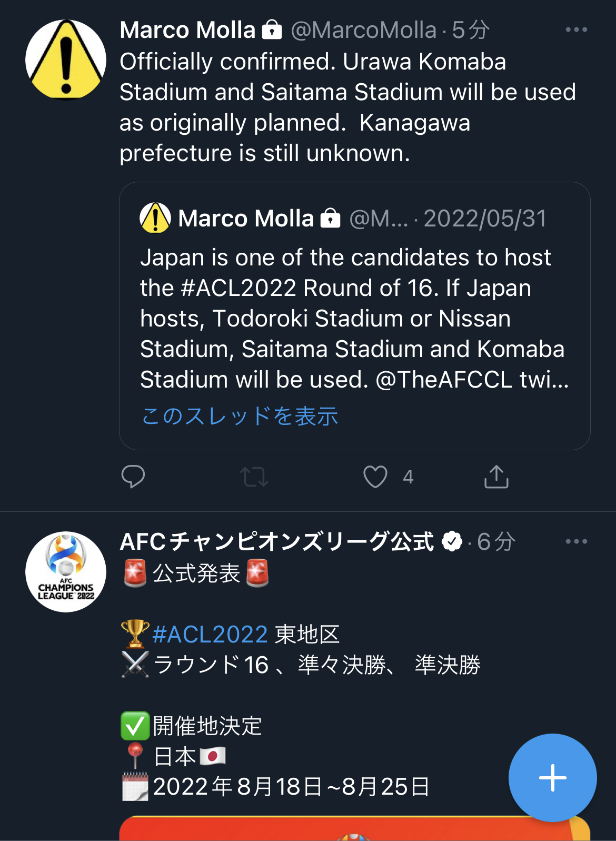Image resolution: width=616 pixels, height=841 pixels.
Task: Compose a new tweet with plus button
Action: [x=552, y=777]
